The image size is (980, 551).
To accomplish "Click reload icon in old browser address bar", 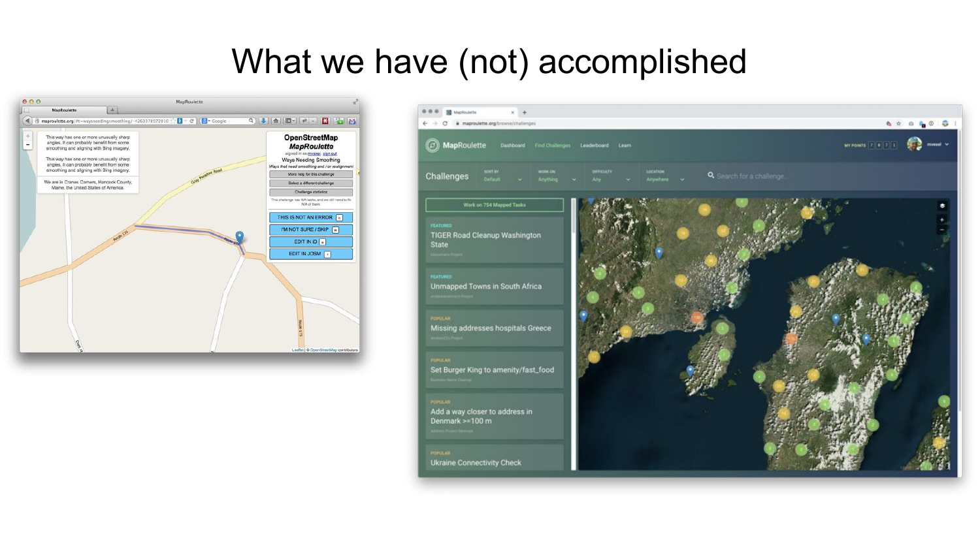I will pos(192,121).
